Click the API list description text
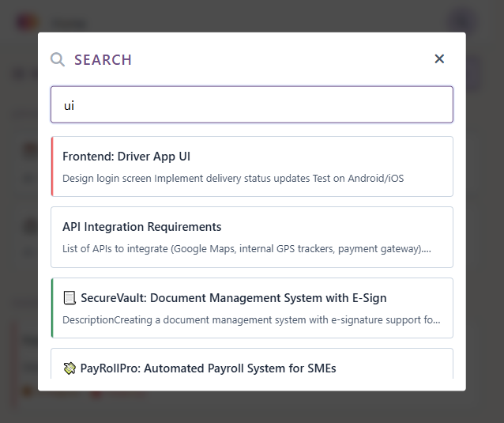The width and height of the screenshot is (504, 423). click(246, 249)
